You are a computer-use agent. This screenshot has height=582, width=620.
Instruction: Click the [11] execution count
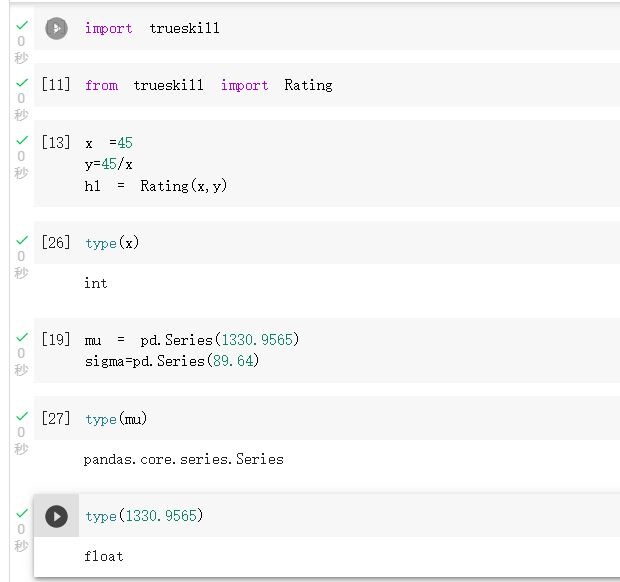coord(56,85)
